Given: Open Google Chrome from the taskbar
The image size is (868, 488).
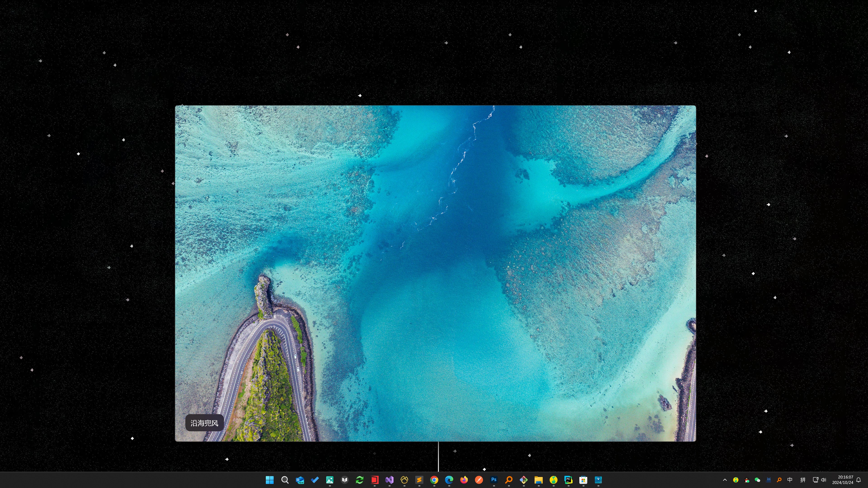Looking at the screenshot, I should tap(434, 480).
